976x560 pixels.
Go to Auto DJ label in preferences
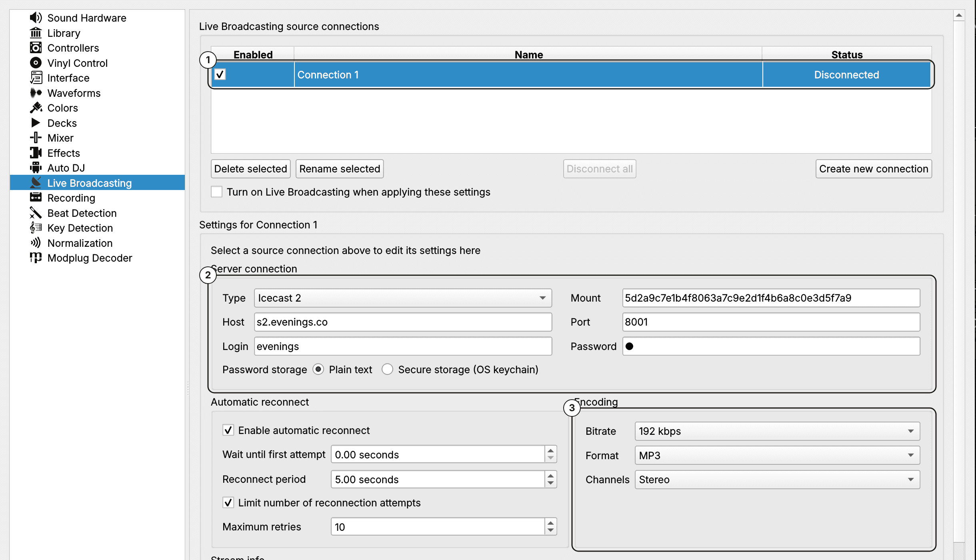click(x=66, y=168)
